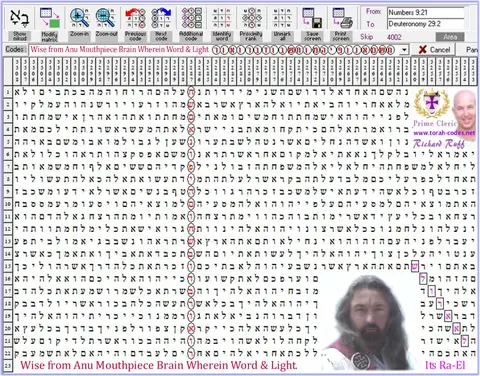Open the Codes dropdown arrow

(x=404, y=50)
